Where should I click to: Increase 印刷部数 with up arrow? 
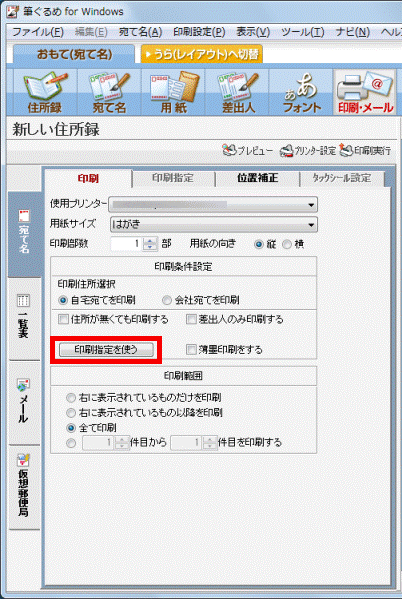click(150, 241)
